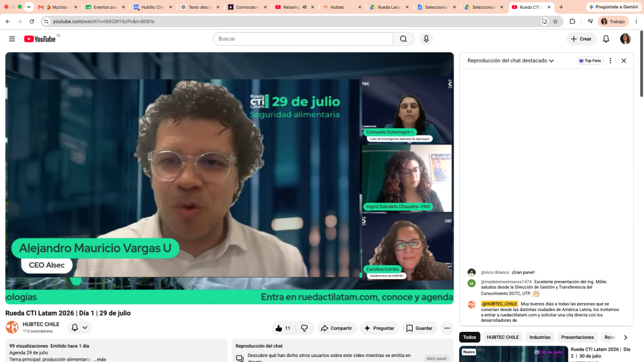Show next filter chips with arrow
This screenshot has width=644, height=362.
tap(626, 337)
